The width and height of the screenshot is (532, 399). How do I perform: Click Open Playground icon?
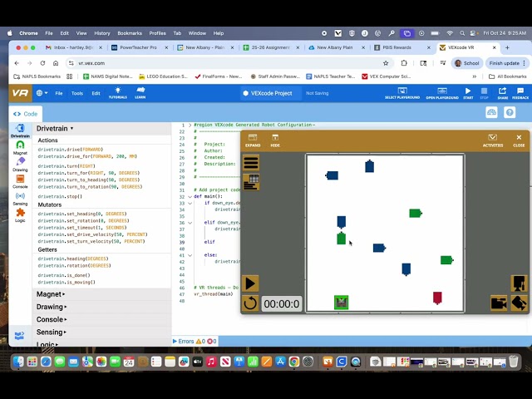tap(442, 93)
